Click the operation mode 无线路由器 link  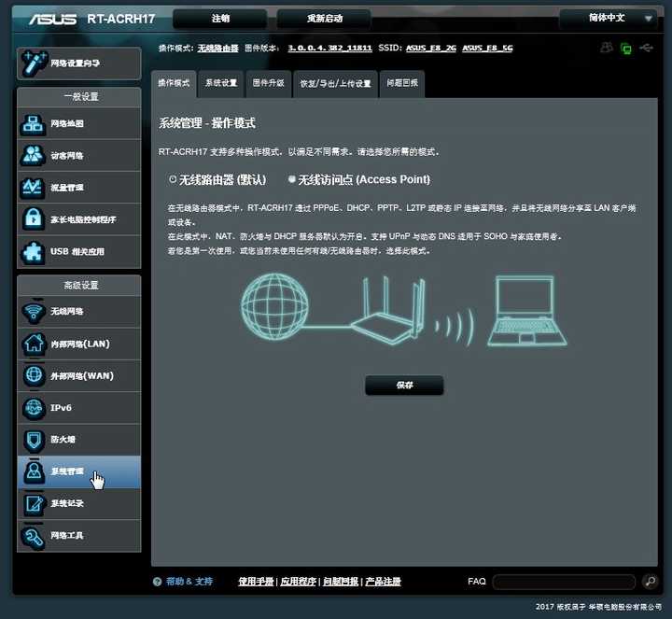pyautogui.click(x=217, y=48)
